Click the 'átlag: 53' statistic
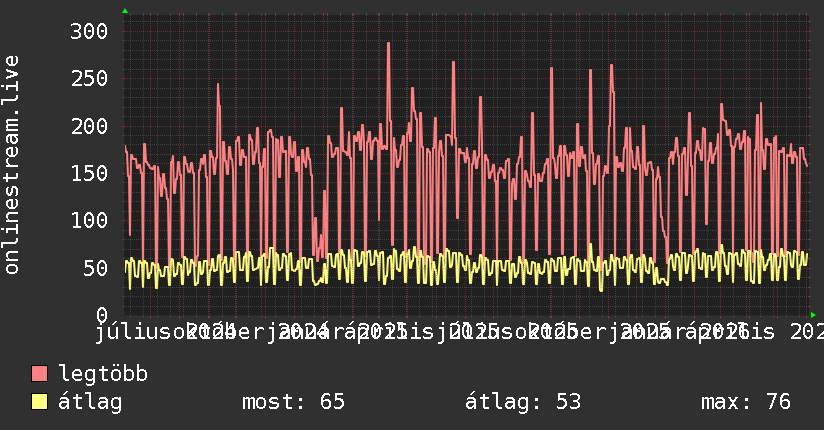This screenshot has height=430, width=824. 523,402
